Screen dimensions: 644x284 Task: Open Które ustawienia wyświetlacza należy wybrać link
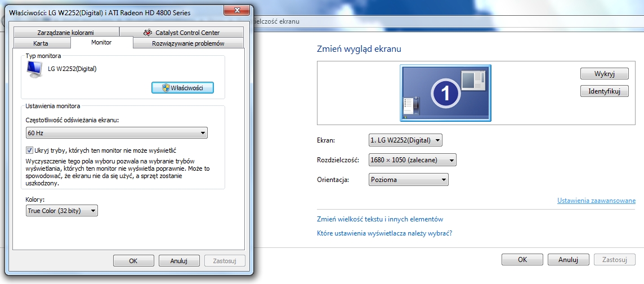click(384, 233)
